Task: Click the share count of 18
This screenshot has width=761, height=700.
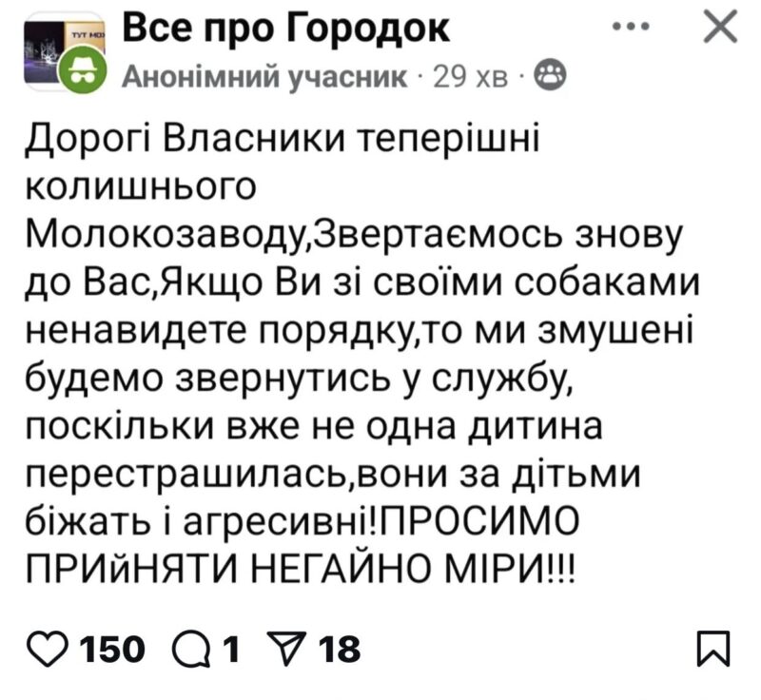Action: pyautogui.click(x=341, y=649)
